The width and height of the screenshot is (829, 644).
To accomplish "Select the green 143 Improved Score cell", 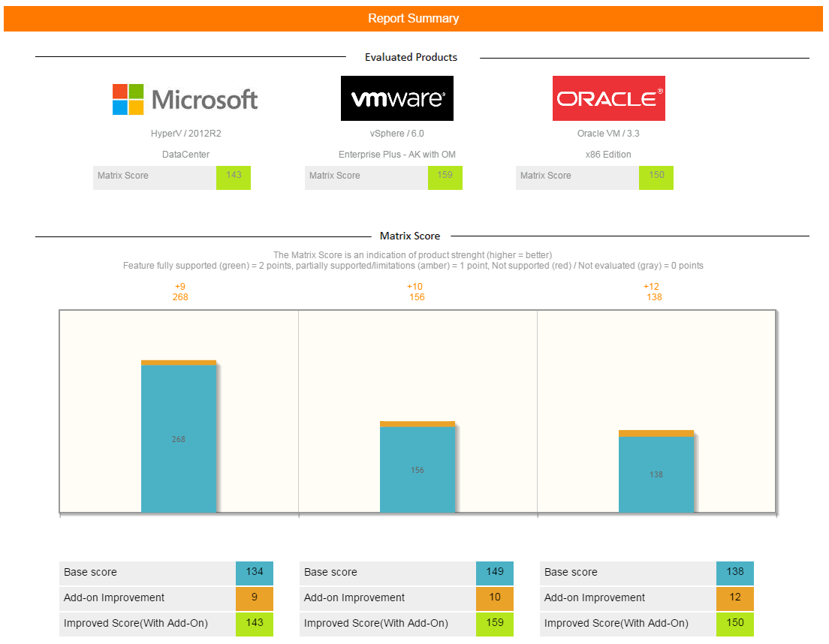I will tap(255, 624).
